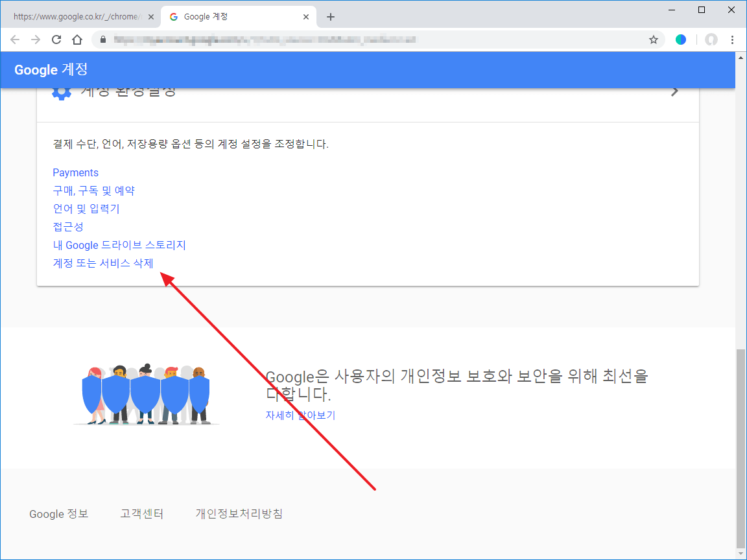Close the Google 계정 tab
747x560 pixels.
(306, 17)
